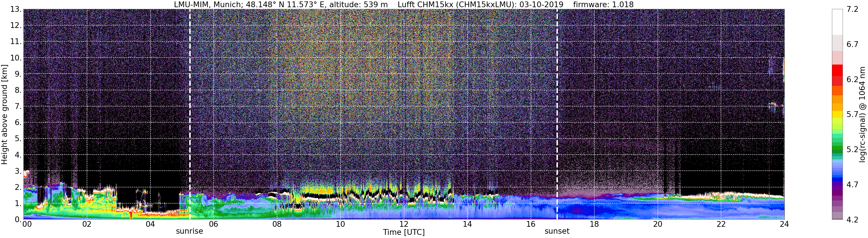868x238 pixels.
Task: Click the red segment of the colorbar
Action: tap(837, 70)
